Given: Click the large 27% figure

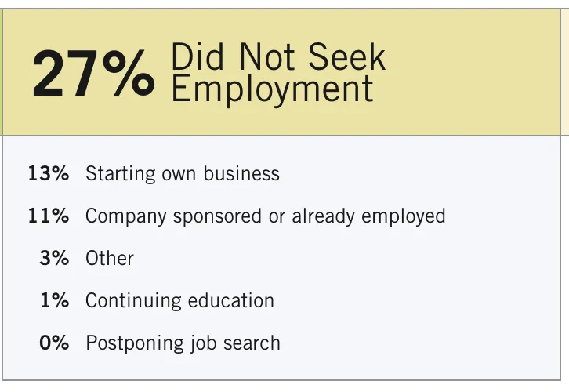Looking at the screenshot, I should click(92, 74).
